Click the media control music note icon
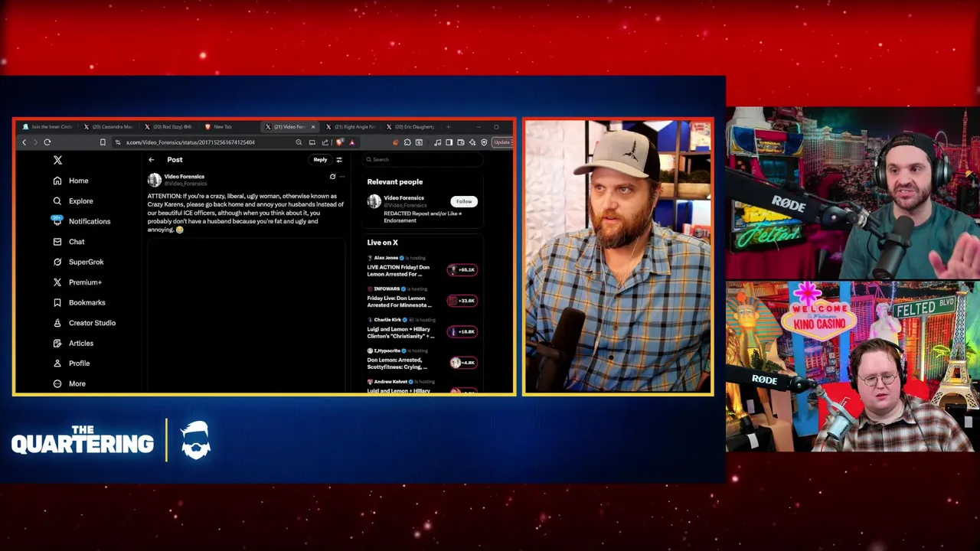Image resolution: width=980 pixels, height=551 pixels. [x=437, y=142]
